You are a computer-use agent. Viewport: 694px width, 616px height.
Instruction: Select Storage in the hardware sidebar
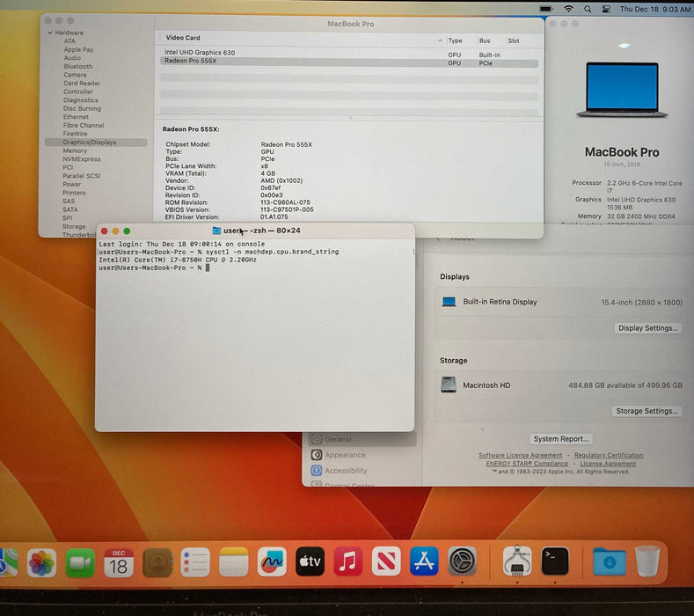tap(74, 226)
